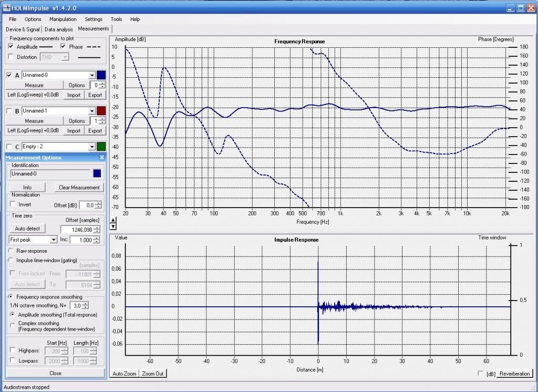Open the Tools menu

[116, 19]
